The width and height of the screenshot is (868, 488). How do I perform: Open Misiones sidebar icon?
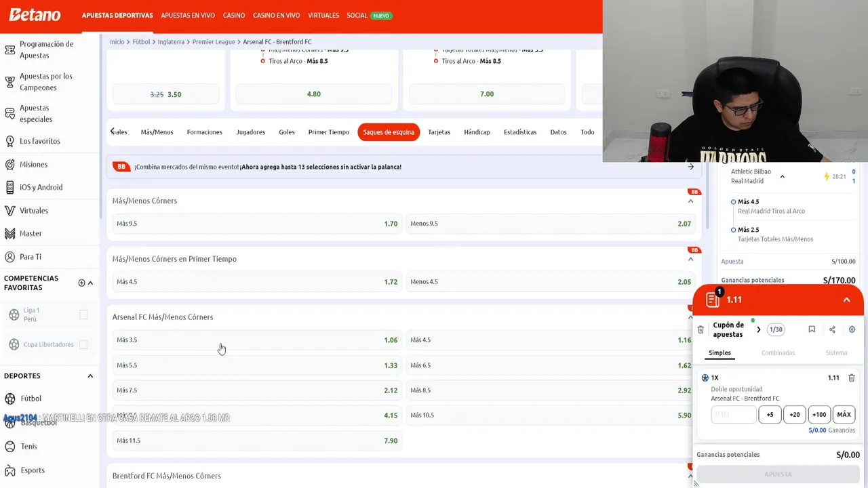click(9, 165)
